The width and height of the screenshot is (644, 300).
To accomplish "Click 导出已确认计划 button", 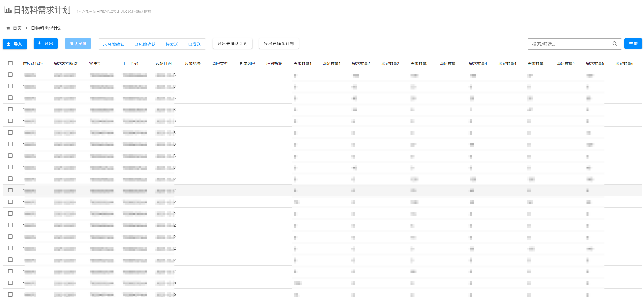I will coord(279,44).
